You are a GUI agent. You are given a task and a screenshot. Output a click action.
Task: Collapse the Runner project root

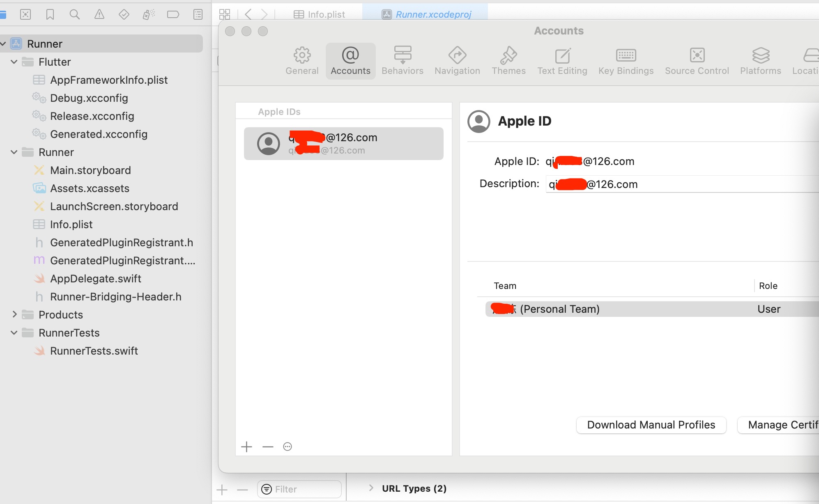click(3, 44)
